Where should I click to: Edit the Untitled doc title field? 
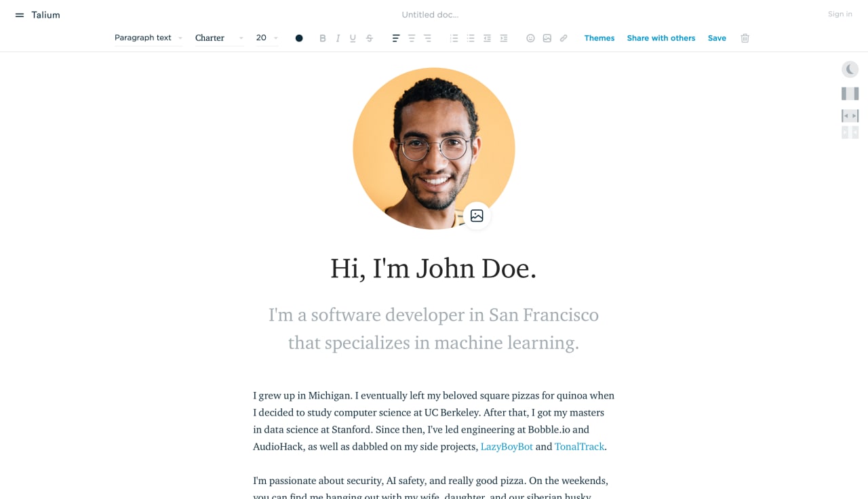coord(430,14)
